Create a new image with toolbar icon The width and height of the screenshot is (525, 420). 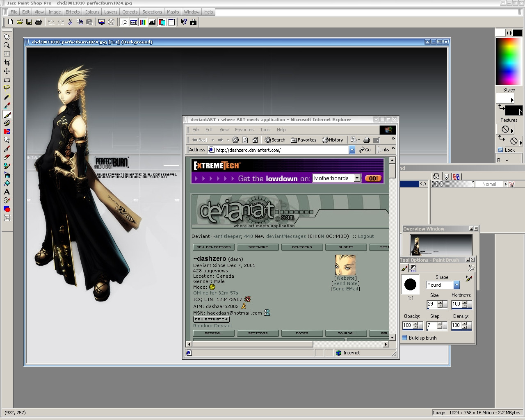pyautogui.click(x=10, y=22)
